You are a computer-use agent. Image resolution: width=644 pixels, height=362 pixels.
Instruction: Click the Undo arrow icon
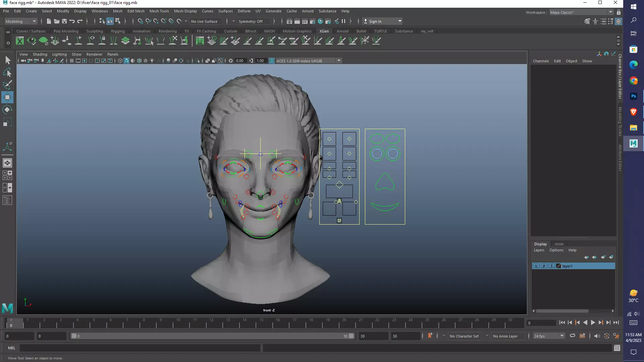[72, 21]
